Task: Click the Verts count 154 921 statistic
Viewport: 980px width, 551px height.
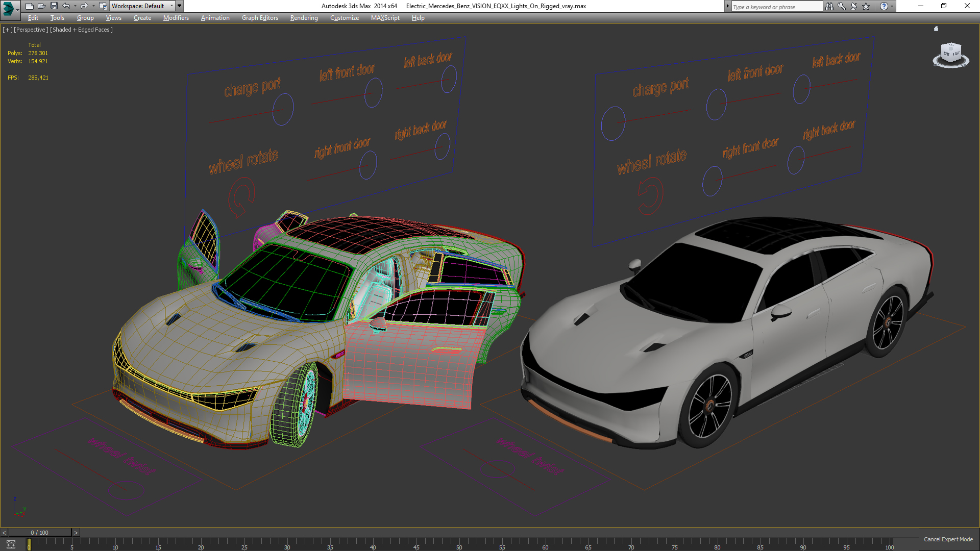Action: click(x=38, y=61)
